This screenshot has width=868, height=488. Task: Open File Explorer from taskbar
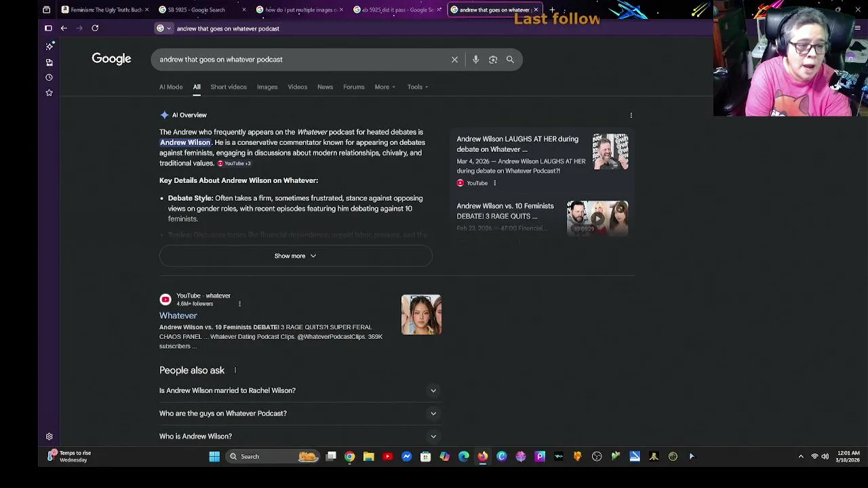(x=368, y=456)
